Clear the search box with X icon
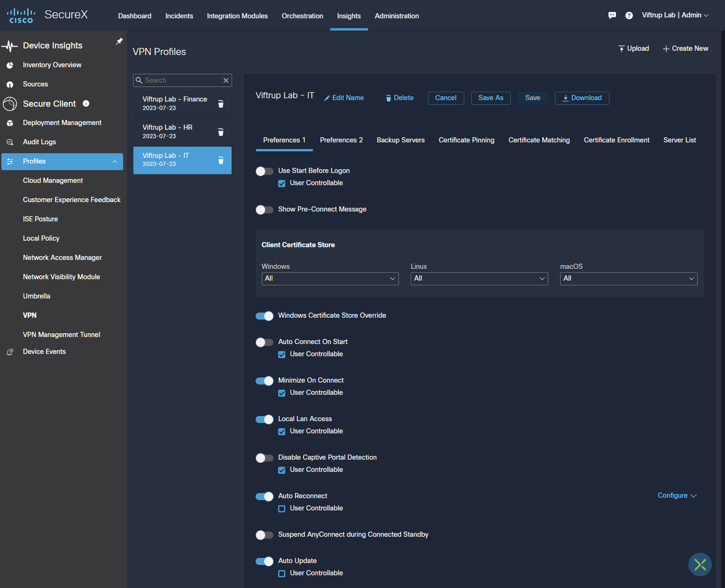Screen dimensions: 725x588 click(x=226, y=80)
